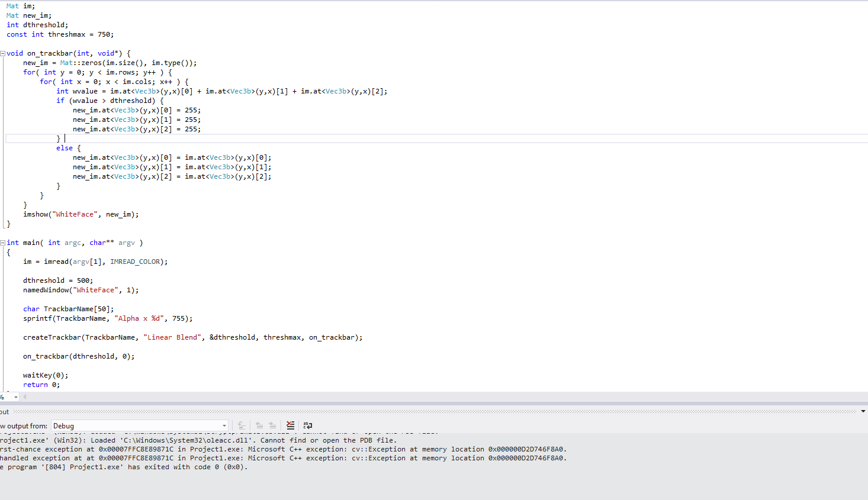868x500 pixels.
Task: Click the Output window title
Action: [5, 411]
